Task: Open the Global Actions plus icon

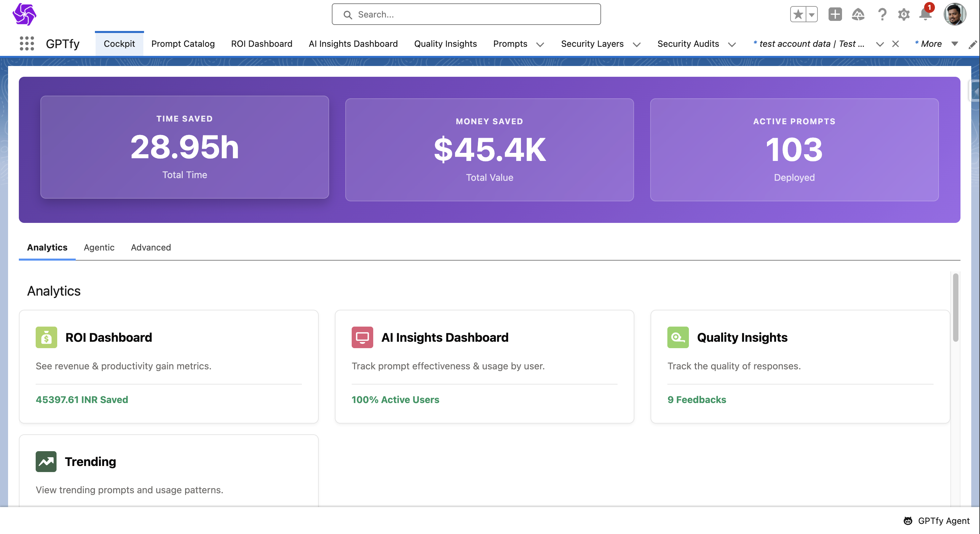Action: pos(835,14)
